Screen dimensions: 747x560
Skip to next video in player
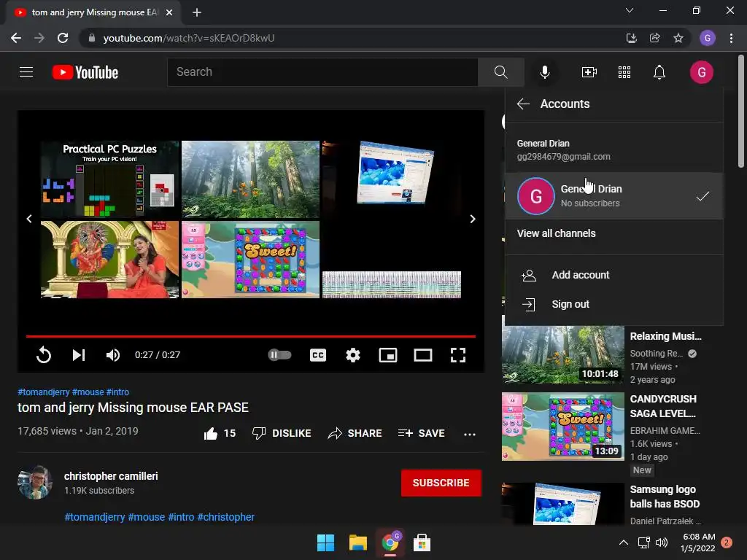tap(79, 355)
